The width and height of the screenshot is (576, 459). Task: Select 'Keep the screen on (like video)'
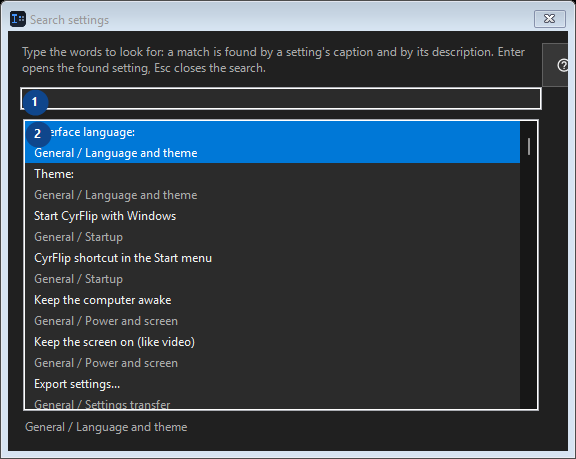coord(272,353)
